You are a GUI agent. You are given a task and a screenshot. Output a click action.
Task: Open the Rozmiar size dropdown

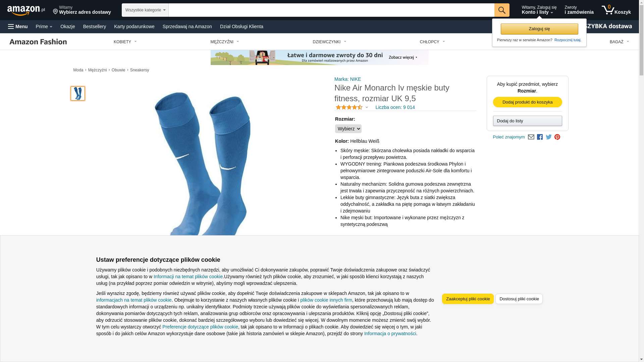click(348, 129)
